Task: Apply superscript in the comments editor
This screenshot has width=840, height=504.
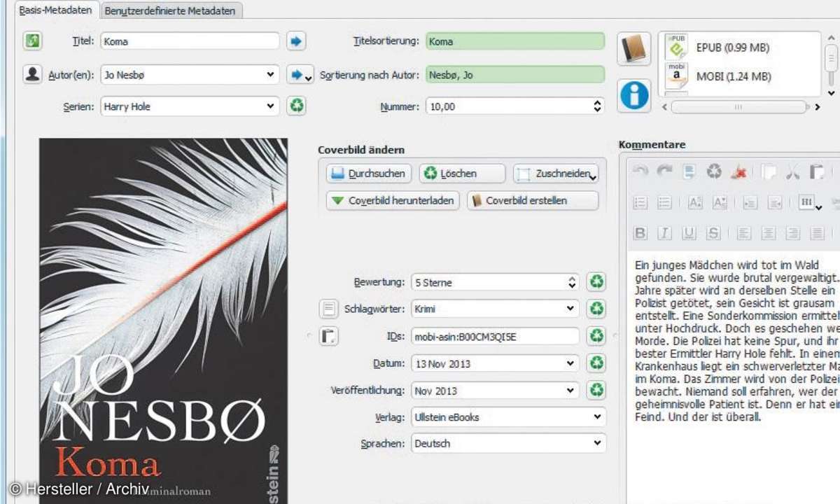Action: click(x=695, y=203)
